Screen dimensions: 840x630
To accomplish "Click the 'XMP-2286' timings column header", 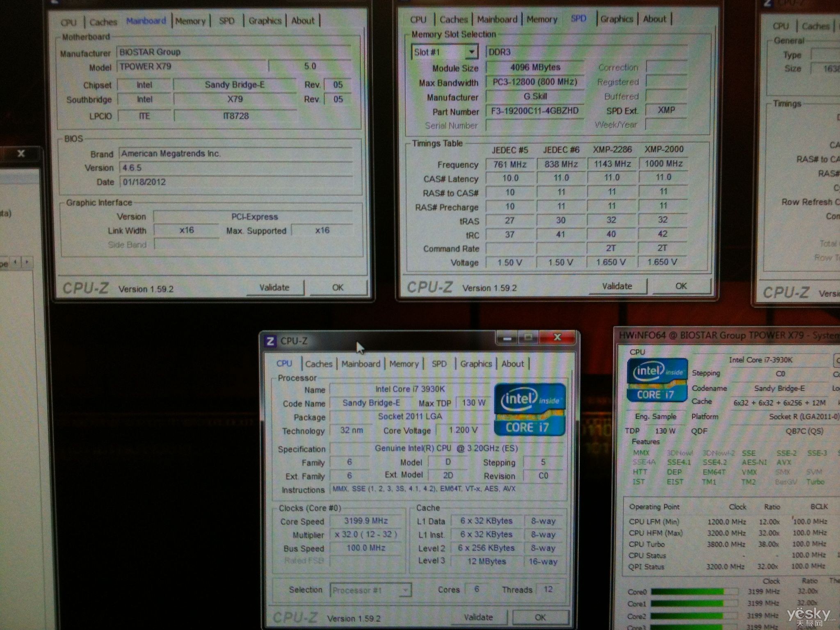I will point(612,150).
